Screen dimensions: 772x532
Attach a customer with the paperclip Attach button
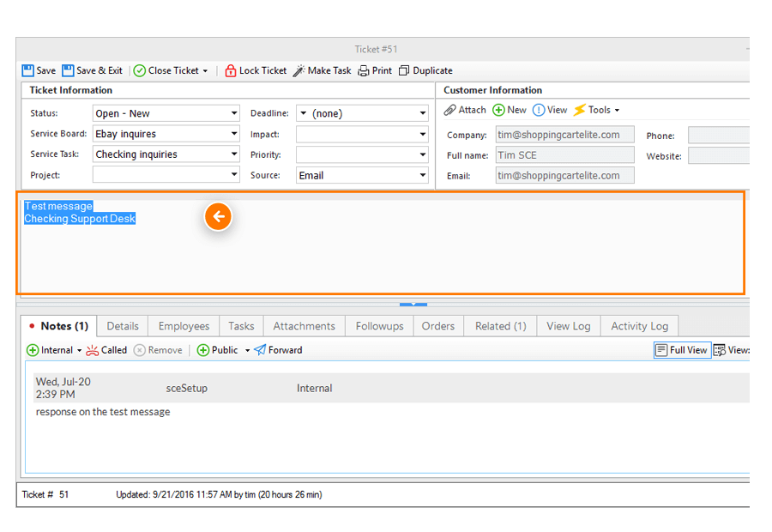coord(465,110)
